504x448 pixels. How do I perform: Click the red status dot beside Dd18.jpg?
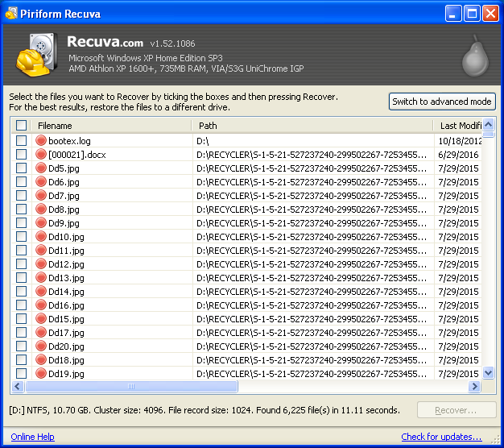[x=41, y=359]
